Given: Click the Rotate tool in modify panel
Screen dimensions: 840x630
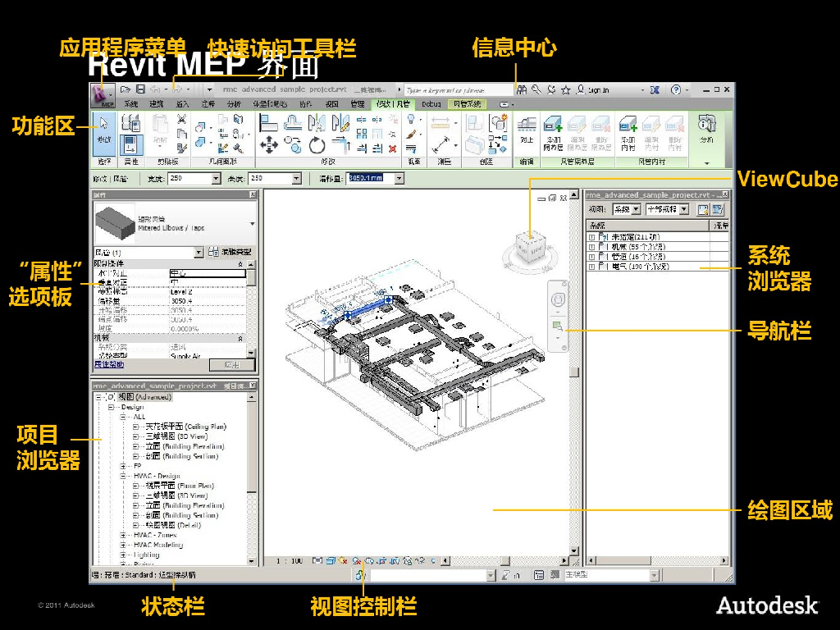Looking at the screenshot, I should [317, 146].
